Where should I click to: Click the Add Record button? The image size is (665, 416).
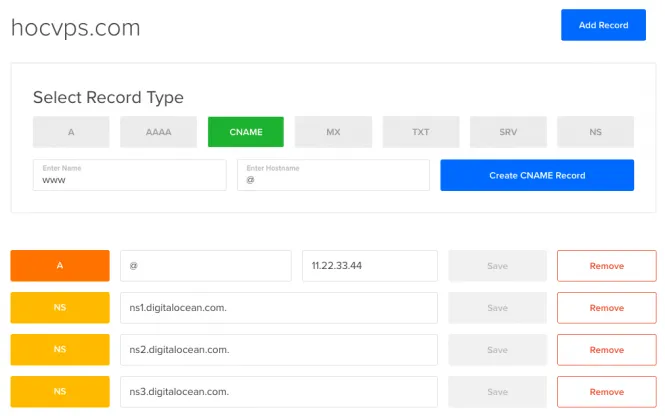pos(603,25)
